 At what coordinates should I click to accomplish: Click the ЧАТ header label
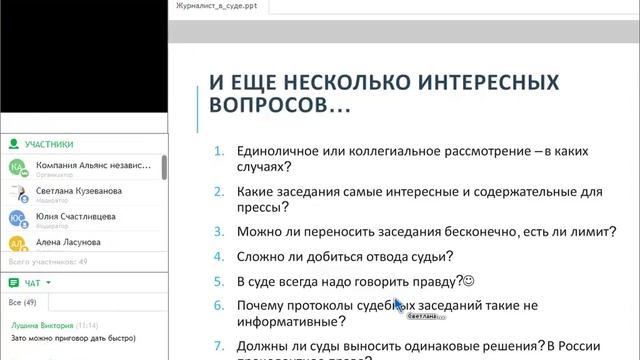point(32,283)
